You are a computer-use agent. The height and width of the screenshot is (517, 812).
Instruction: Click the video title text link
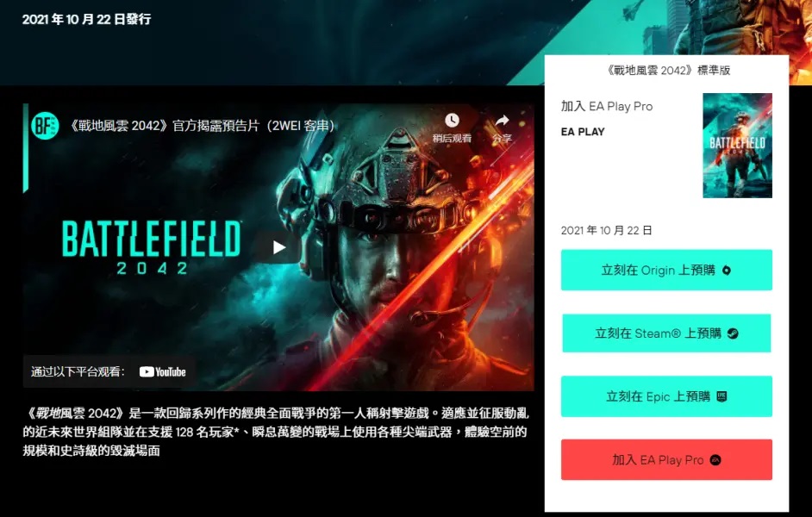[x=203, y=126]
